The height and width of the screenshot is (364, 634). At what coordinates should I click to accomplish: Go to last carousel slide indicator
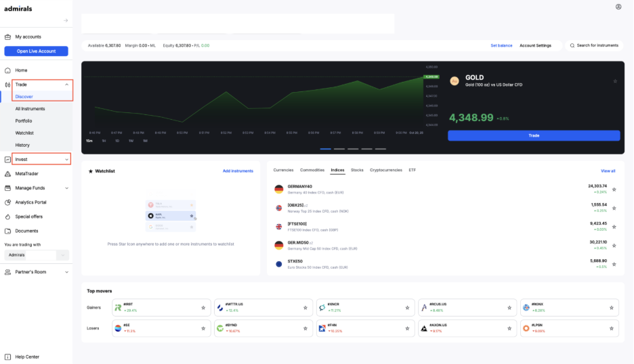click(381, 149)
